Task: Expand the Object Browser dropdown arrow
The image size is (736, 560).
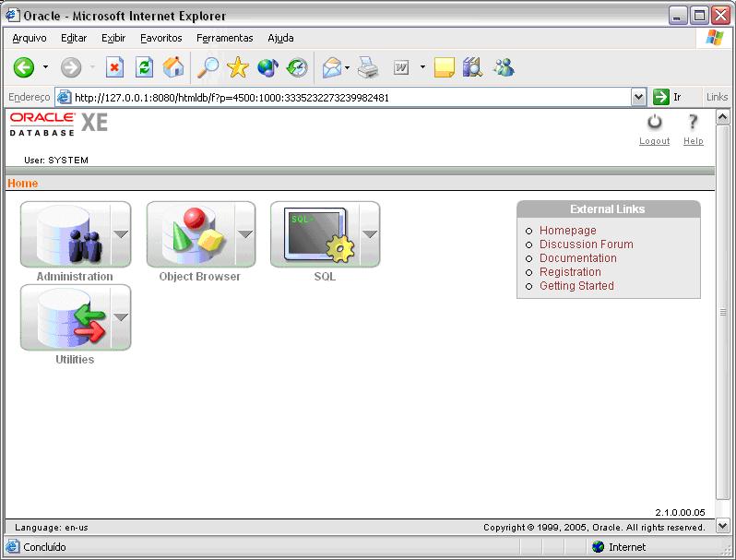Action: click(x=245, y=234)
